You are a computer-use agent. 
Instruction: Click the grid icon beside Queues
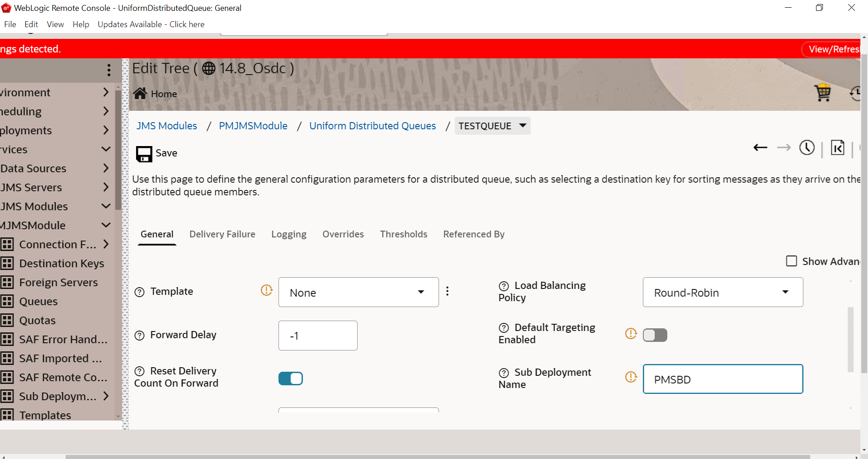7,301
